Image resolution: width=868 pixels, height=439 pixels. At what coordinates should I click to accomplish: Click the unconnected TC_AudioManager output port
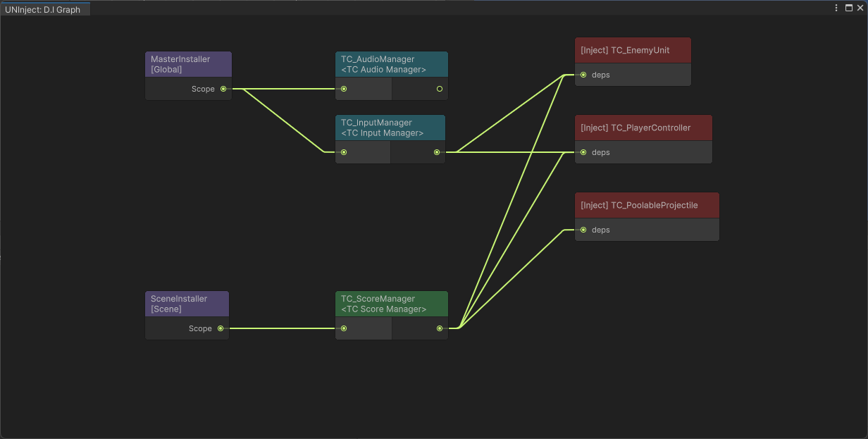(x=440, y=89)
